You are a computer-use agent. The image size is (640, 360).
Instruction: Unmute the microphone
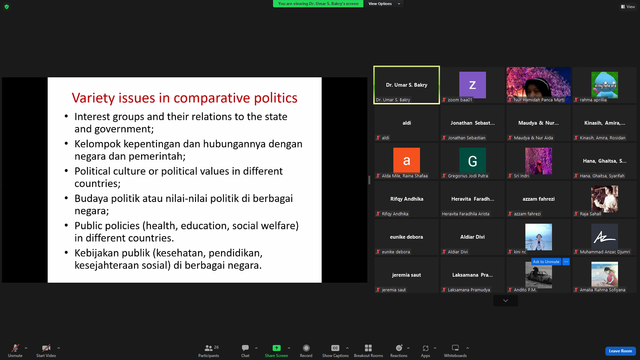click(x=15, y=350)
